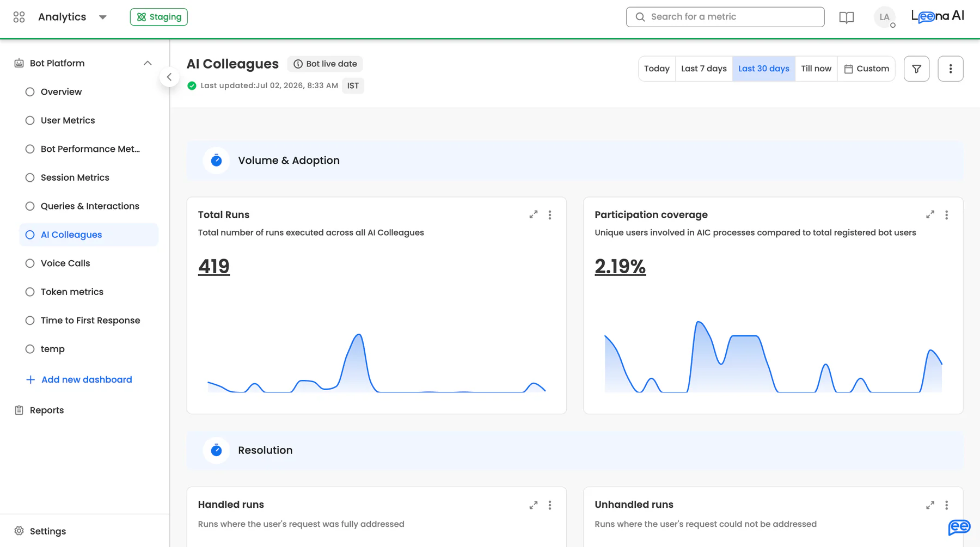Click the calendar icon on the Custom button
Screen dimensions: 980x547
(x=848, y=69)
